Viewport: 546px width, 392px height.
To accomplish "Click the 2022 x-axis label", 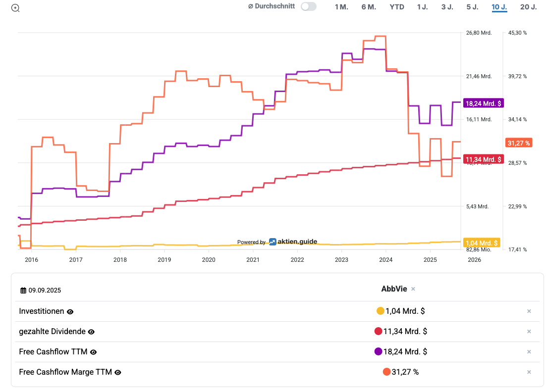I will point(297,260).
